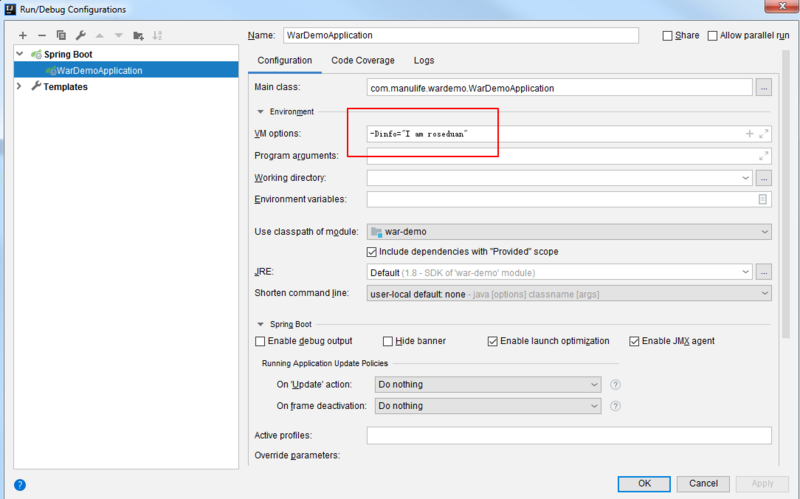
Task: Close the Run/Debug Configurations dialog
Action: click(782, 6)
